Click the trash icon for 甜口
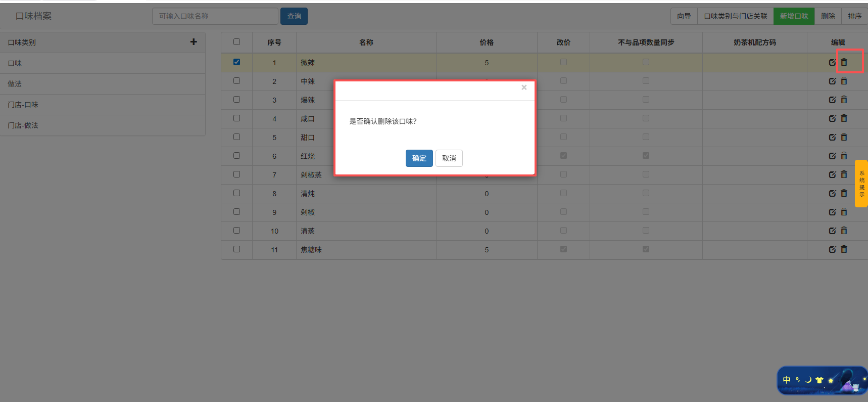The image size is (868, 402). (x=844, y=137)
